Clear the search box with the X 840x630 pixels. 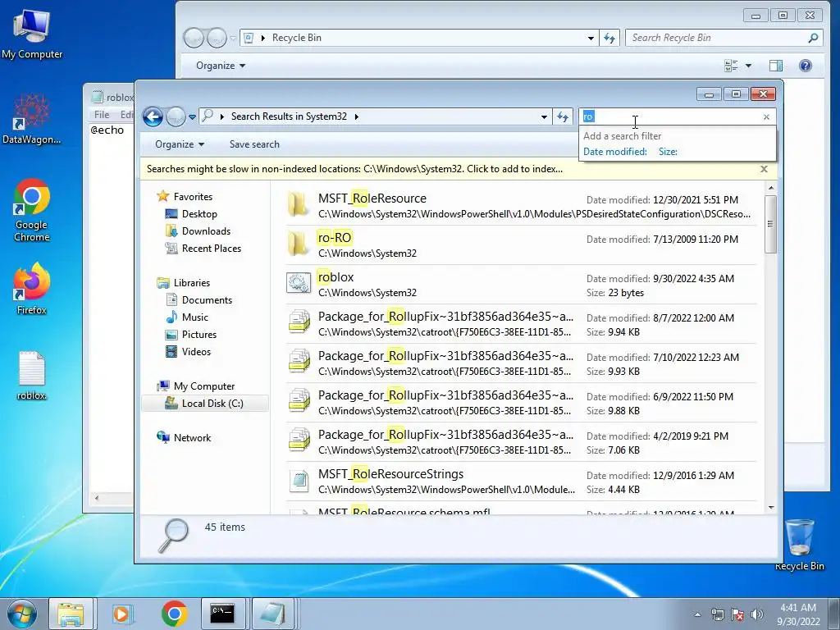coord(766,116)
